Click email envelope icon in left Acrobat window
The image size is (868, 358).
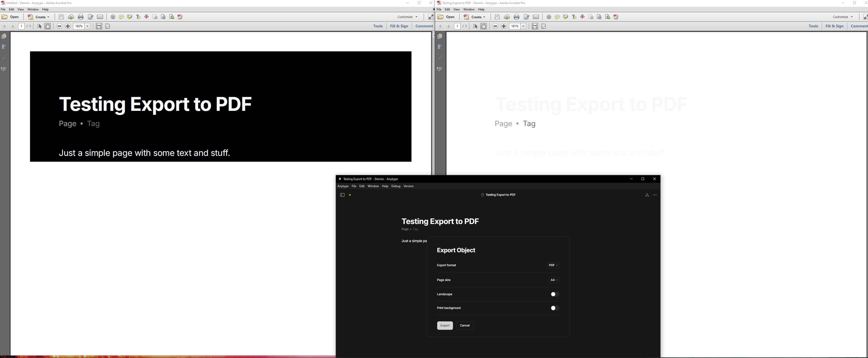100,17
